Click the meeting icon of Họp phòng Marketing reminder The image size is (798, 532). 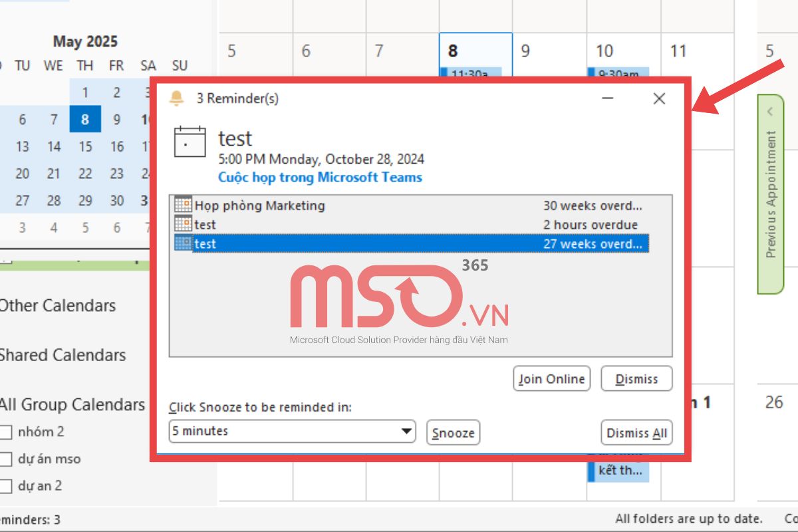(183, 205)
